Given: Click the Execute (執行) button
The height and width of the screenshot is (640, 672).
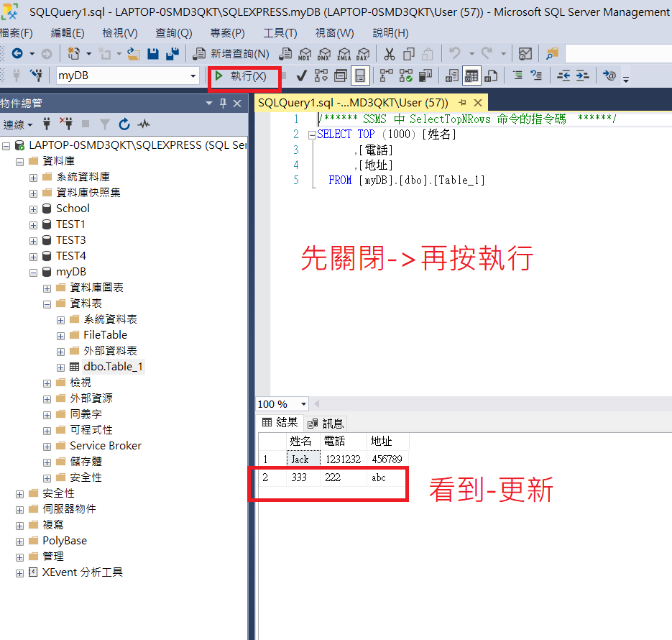Looking at the screenshot, I should [241, 76].
